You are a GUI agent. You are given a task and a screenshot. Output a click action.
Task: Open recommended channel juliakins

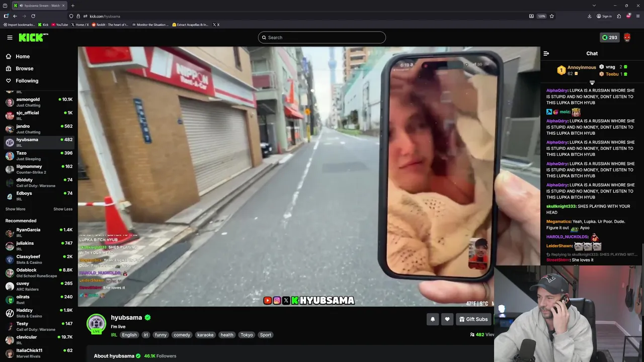pyautogui.click(x=39, y=246)
